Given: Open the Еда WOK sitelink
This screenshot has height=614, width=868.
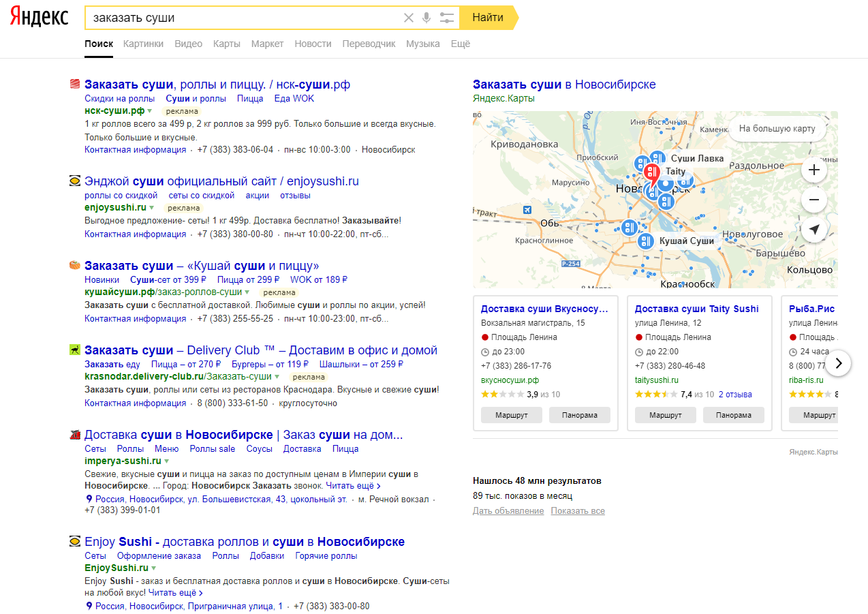Looking at the screenshot, I should (x=294, y=99).
